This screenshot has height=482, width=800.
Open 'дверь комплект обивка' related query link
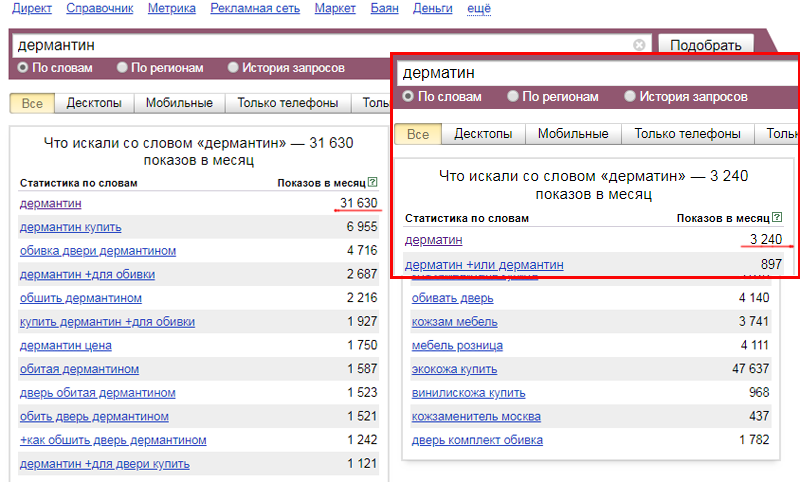click(477, 440)
